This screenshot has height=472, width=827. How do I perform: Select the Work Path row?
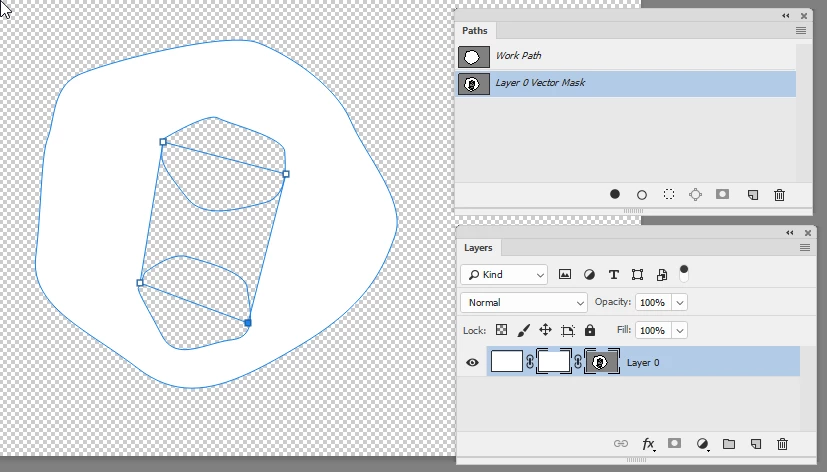(x=626, y=56)
